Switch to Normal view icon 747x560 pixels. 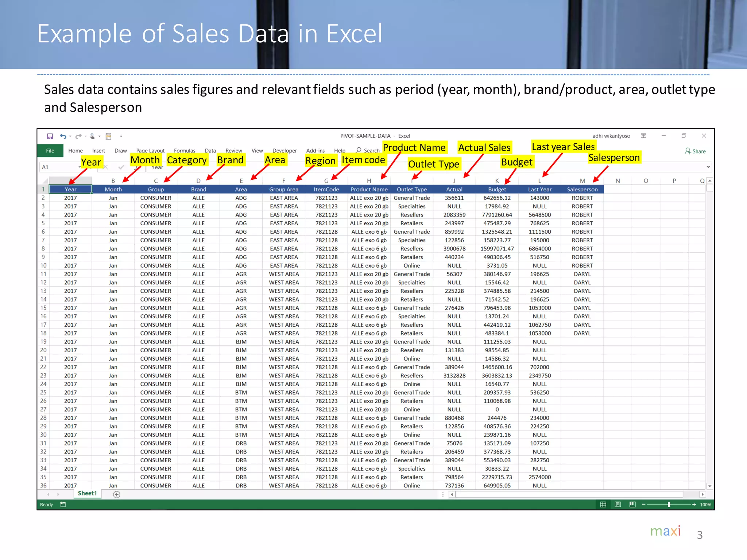pyautogui.click(x=603, y=505)
